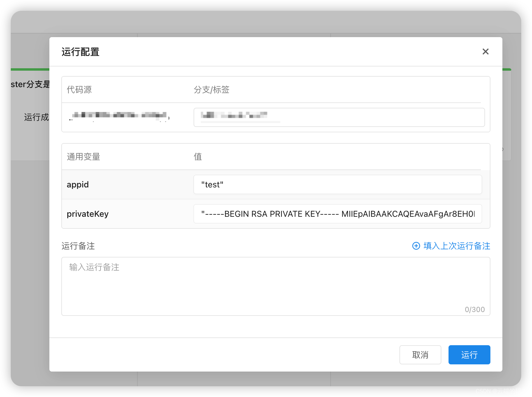Image resolution: width=532 pixels, height=397 pixels.
Task: Click the 运行备注 section label
Action: click(78, 246)
